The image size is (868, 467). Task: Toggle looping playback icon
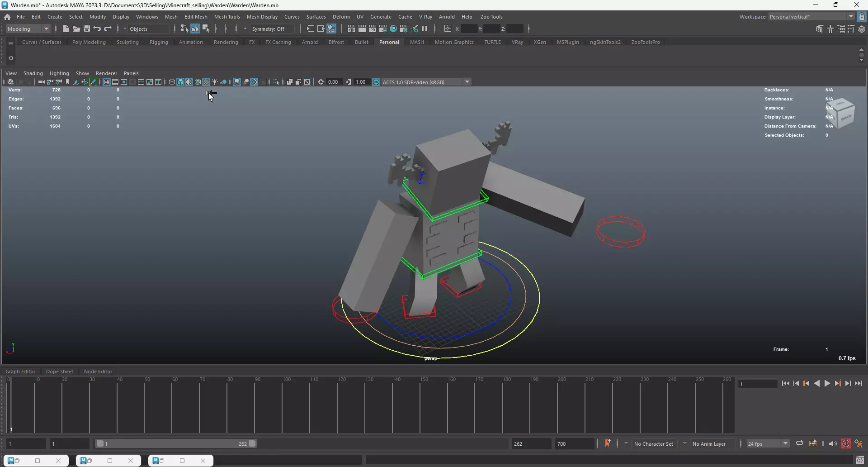(800, 443)
